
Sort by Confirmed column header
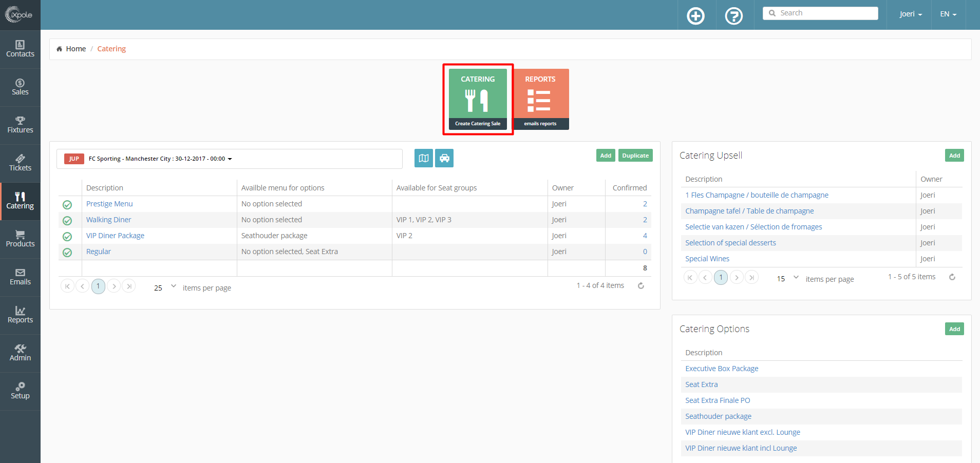click(x=630, y=188)
